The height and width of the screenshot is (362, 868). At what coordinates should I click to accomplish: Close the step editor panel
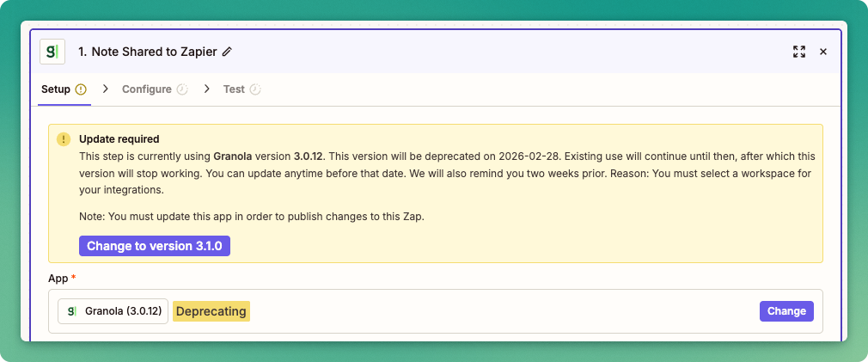coord(823,52)
